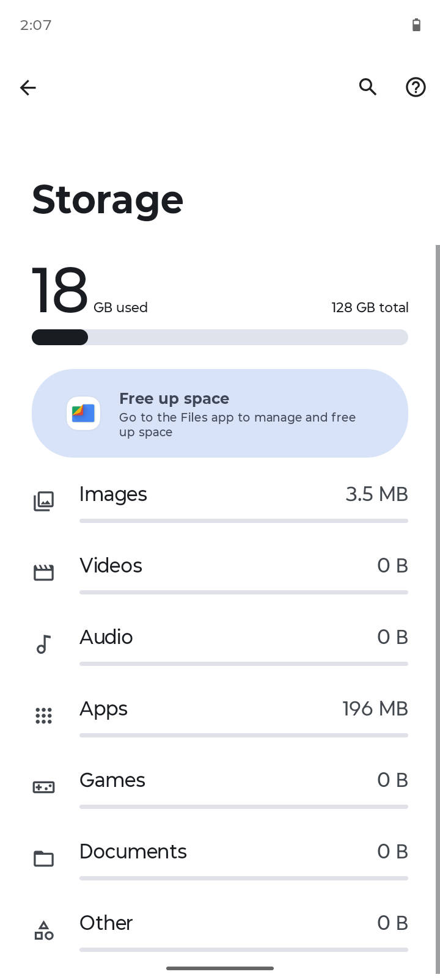Tap the battery icon in status bar
The height and width of the screenshot is (980, 440).
(x=416, y=25)
